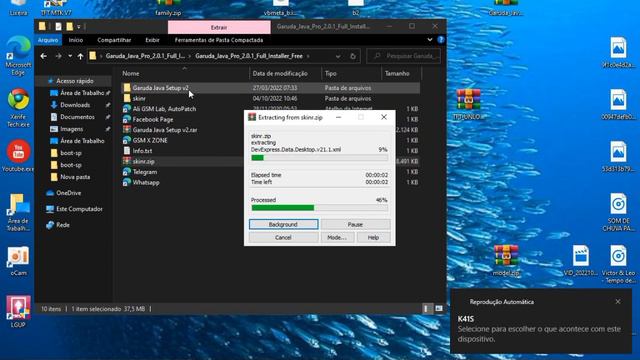The width and height of the screenshot is (640, 360).
Task: Select Facebook Page shortcut file
Action: point(153,120)
